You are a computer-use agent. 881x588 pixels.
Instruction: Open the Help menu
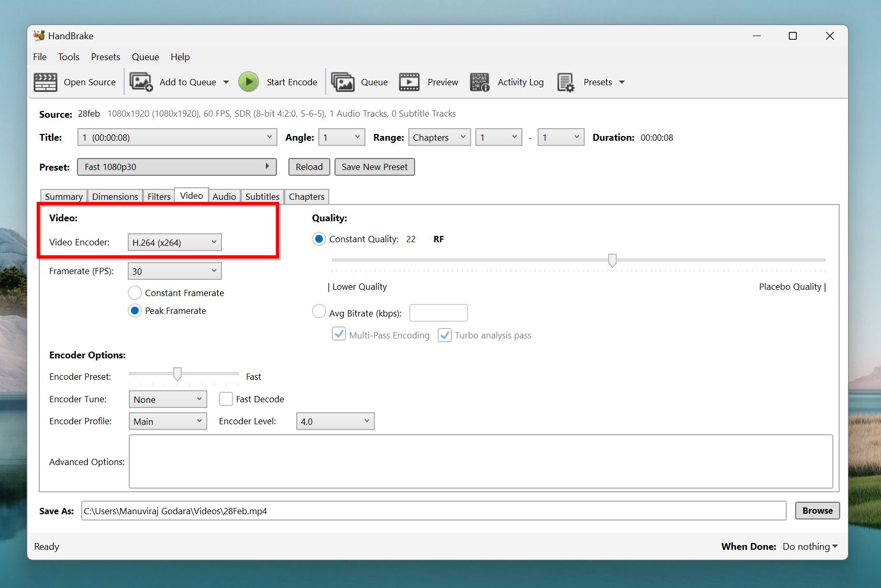180,57
